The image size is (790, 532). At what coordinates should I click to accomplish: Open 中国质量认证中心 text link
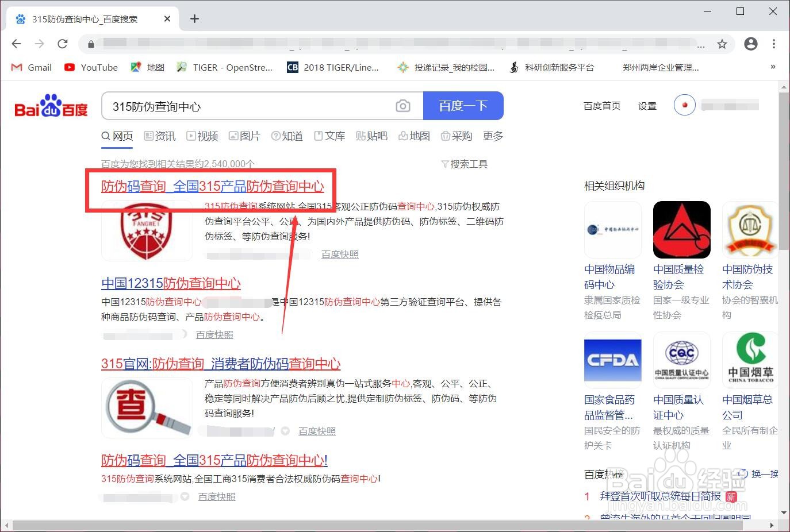[x=678, y=407]
